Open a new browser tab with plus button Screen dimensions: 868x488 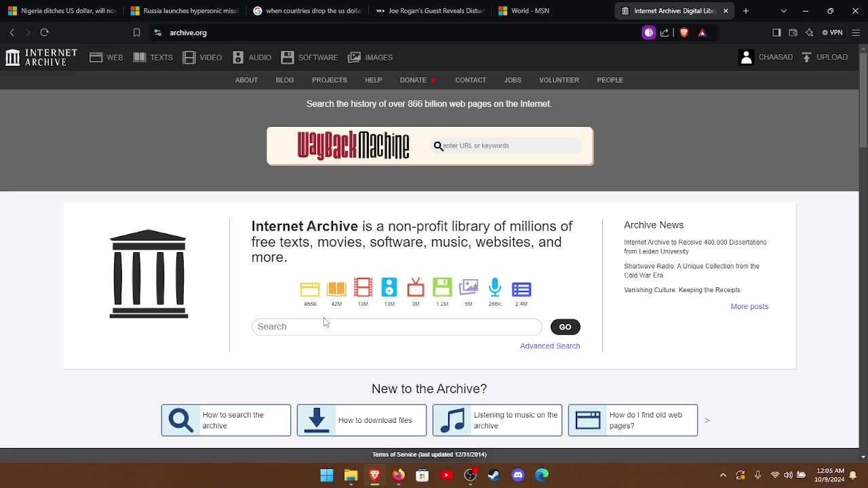click(746, 11)
